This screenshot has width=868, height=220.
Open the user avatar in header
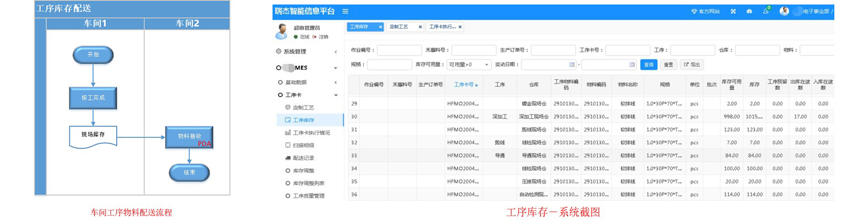pyautogui.click(x=784, y=11)
